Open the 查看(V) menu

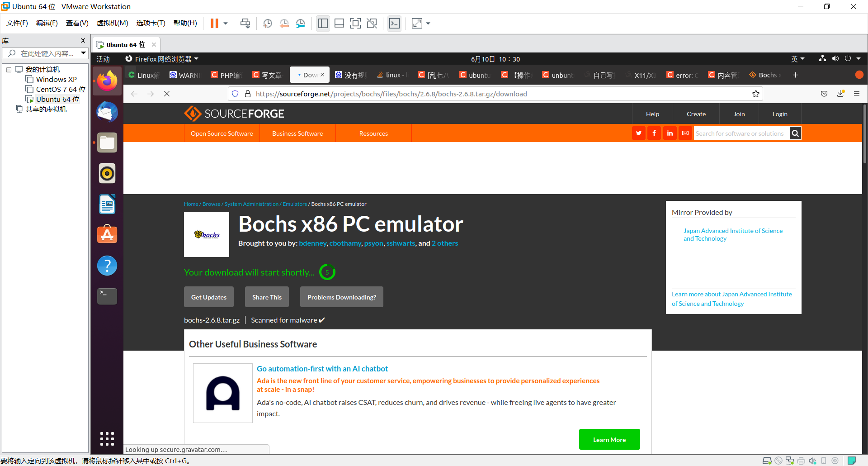pyautogui.click(x=77, y=23)
